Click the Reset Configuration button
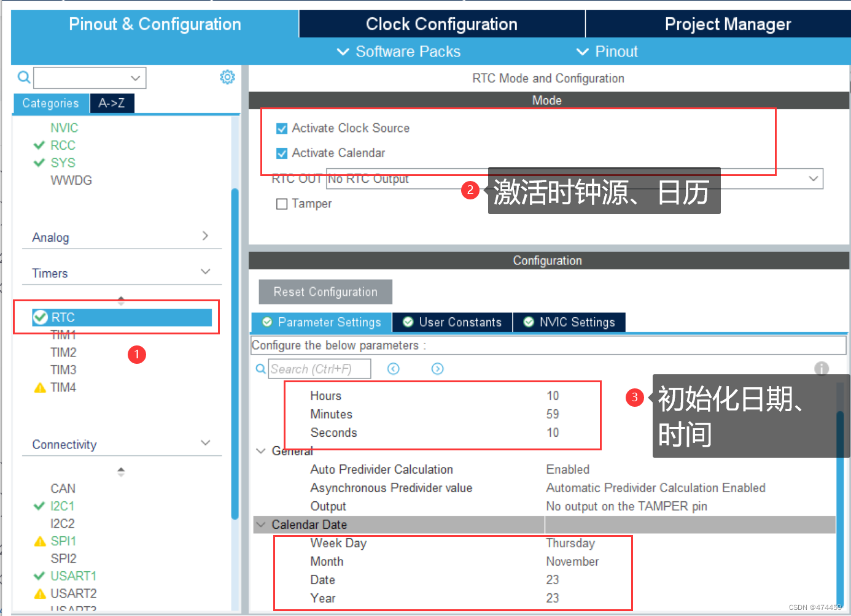The width and height of the screenshot is (851, 616). click(x=325, y=292)
